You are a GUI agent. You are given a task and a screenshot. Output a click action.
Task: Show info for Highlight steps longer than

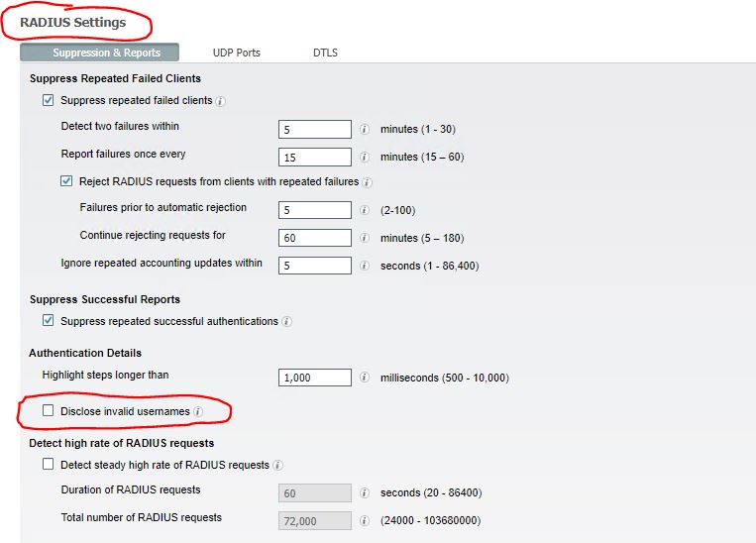pos(365,378)
